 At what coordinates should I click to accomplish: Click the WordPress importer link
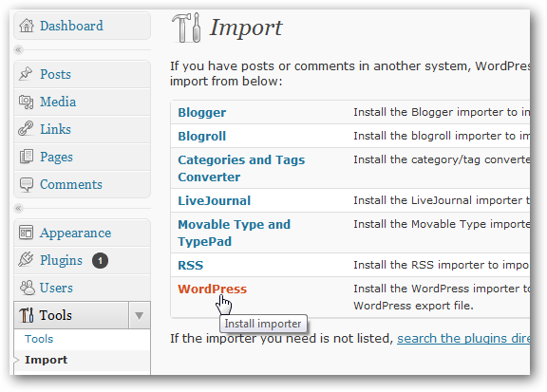(x=212, y=289)
